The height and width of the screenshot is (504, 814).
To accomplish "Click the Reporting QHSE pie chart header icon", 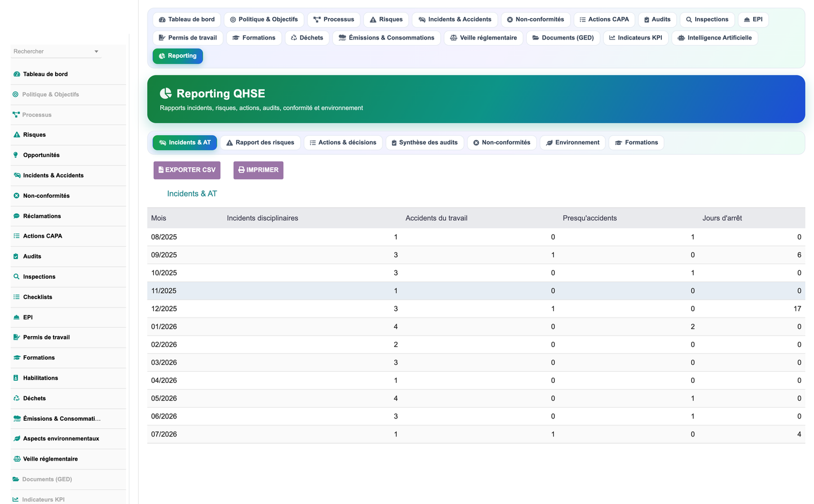I will pos(166,93).
